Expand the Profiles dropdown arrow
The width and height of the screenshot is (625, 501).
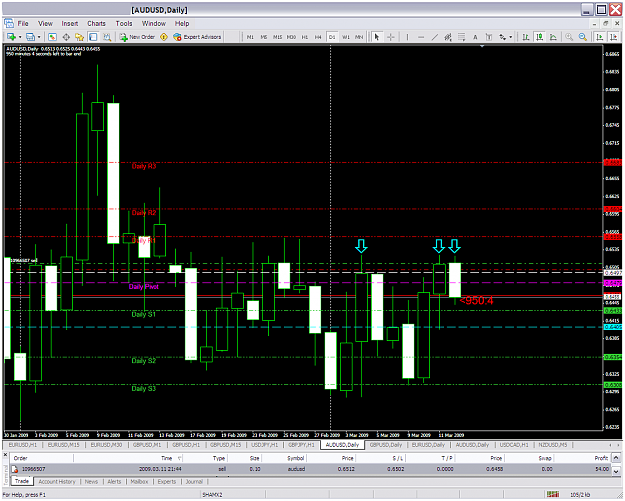pos(39,37)
